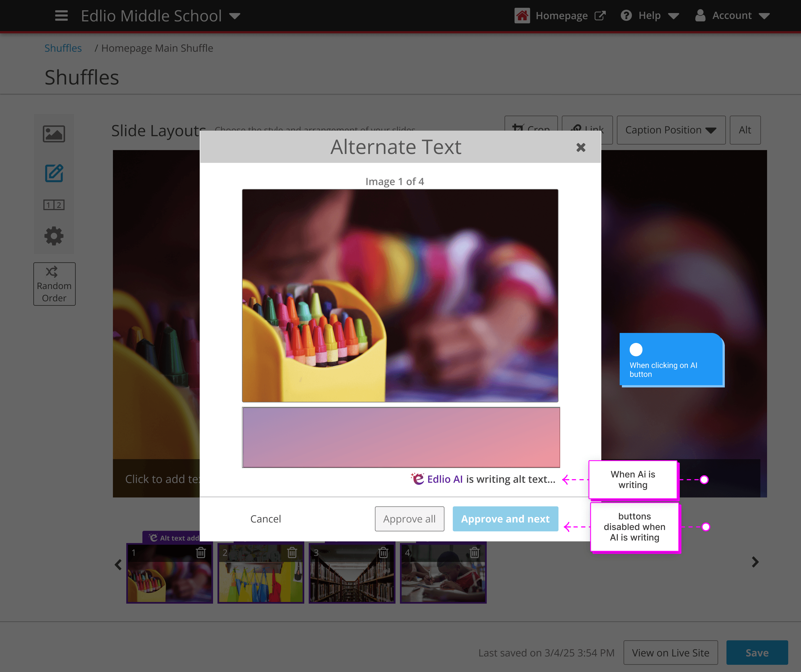Toggle Random Order shuffle button
This screenshot has height=672, width=801.
[x=54, y=284]
